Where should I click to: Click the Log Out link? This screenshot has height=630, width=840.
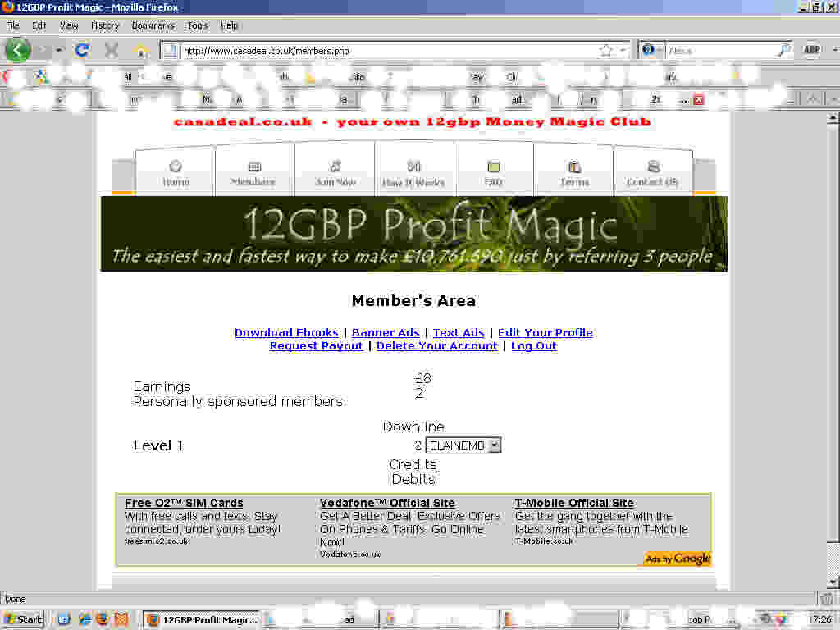pyautogui.click(x=534, y=346)
